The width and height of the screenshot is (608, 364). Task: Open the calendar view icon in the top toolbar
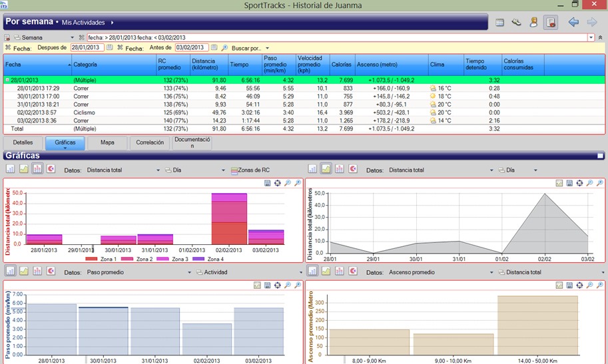(x=500, y=23)
